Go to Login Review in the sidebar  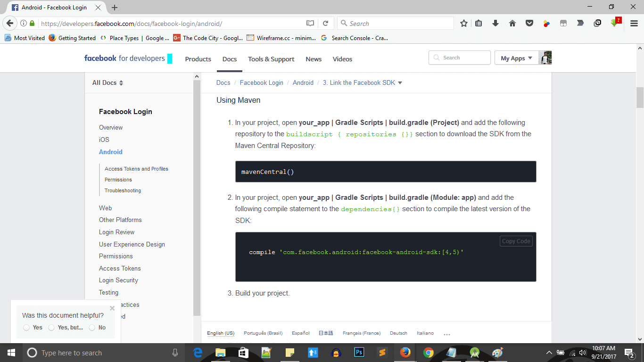[116, 232]
